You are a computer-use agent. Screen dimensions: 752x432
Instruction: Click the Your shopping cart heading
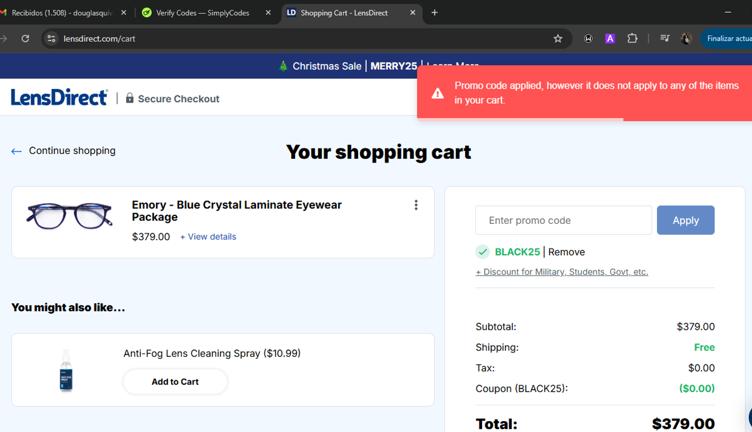tap(378, 152)
